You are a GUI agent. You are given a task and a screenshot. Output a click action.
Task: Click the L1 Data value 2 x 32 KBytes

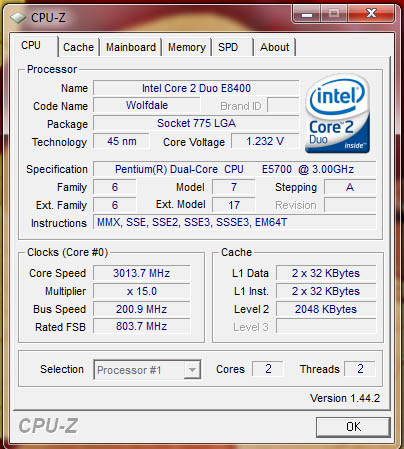(326, 273)
